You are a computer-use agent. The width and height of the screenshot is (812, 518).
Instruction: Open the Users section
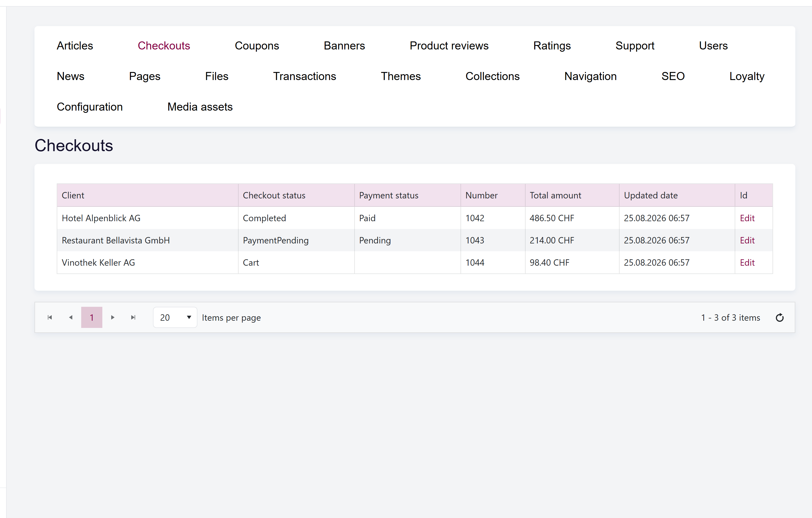[713, 46]
